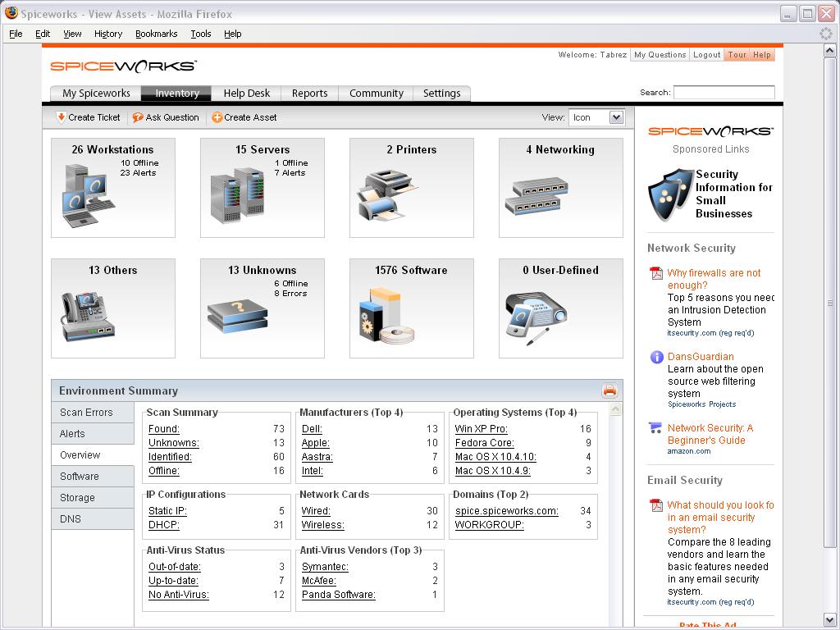
Task: Click the Create Asset plus icon
Action: [x=217, y=117]
